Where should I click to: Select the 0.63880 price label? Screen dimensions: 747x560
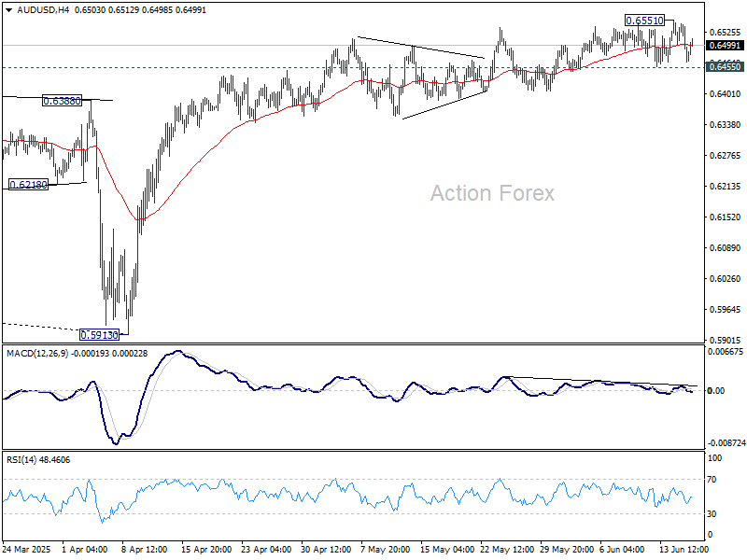click(x=62, y=101)
